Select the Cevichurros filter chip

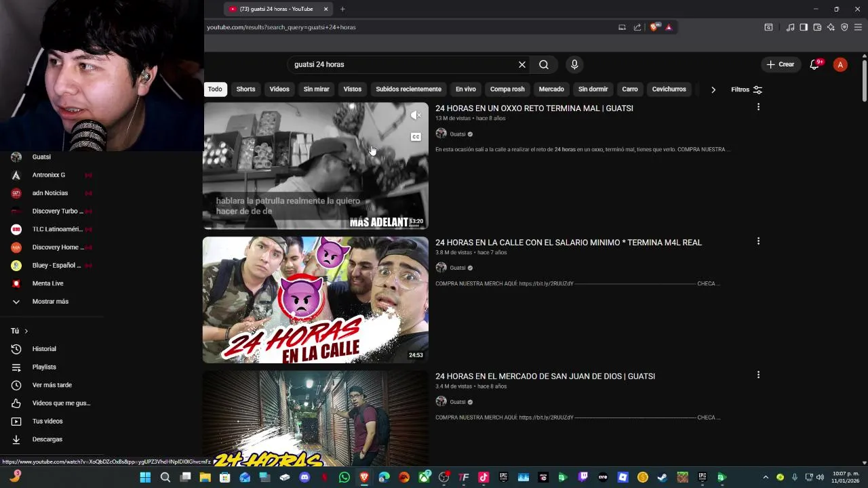pos(669,89)
